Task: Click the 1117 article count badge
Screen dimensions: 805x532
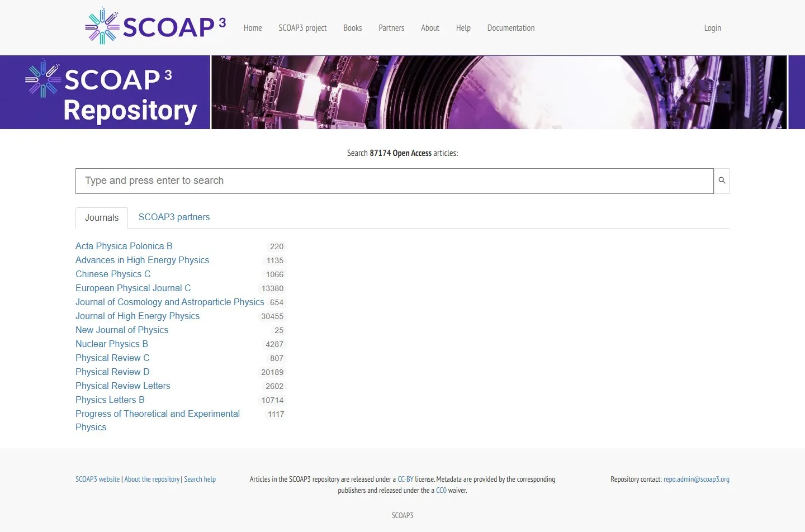Action: [x=276, y=414]
